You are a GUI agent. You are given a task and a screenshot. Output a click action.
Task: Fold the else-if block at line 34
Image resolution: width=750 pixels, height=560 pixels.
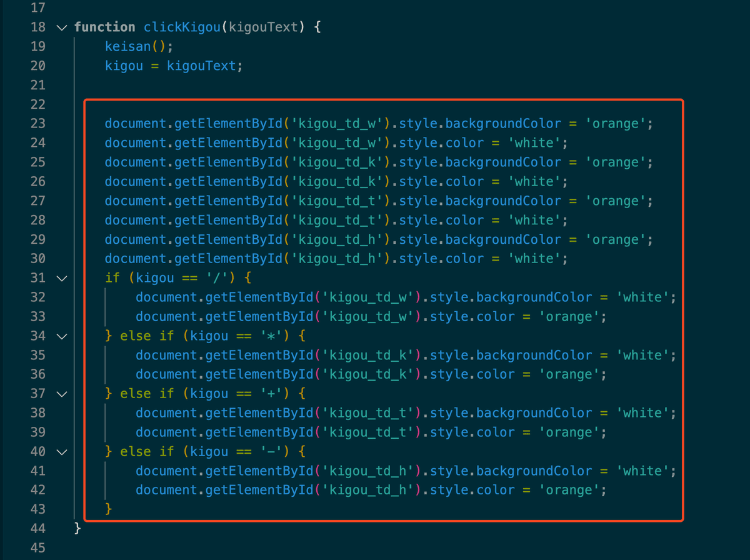coord(61,336)
